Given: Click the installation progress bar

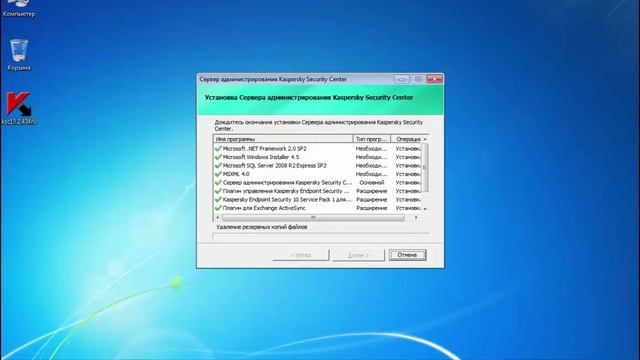Looking at the screenshot, I should 321,236.
